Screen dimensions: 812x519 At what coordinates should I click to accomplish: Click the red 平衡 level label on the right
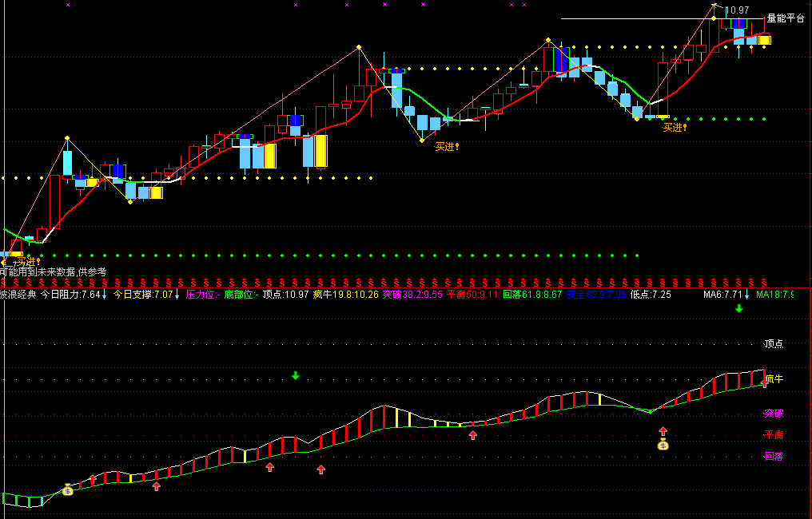pos(774,434)
